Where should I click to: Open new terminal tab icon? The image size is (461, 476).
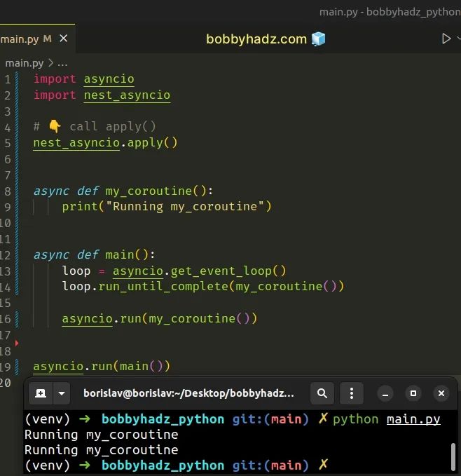pyautogui.click(x=41, y=393)
